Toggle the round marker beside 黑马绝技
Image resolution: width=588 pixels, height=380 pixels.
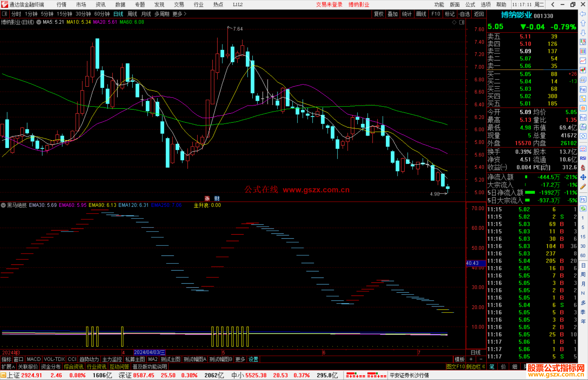(x=3, y=205)
